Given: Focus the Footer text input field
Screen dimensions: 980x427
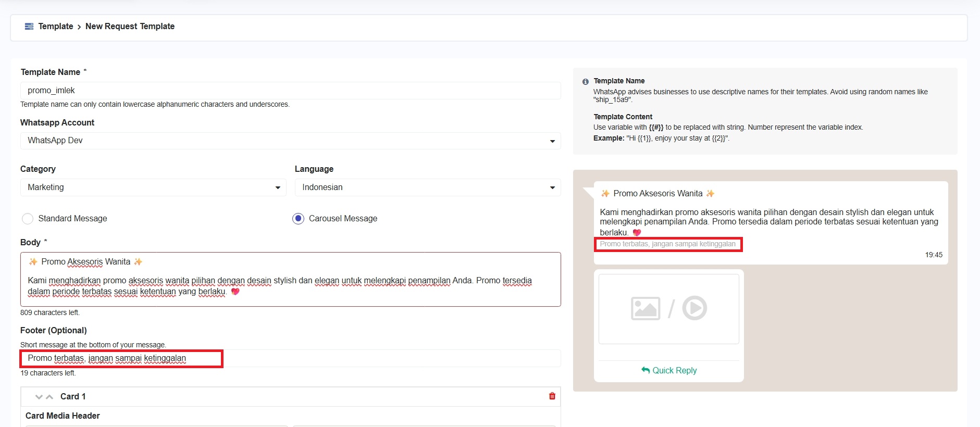Looking at the screenshot, I should 290,358.
